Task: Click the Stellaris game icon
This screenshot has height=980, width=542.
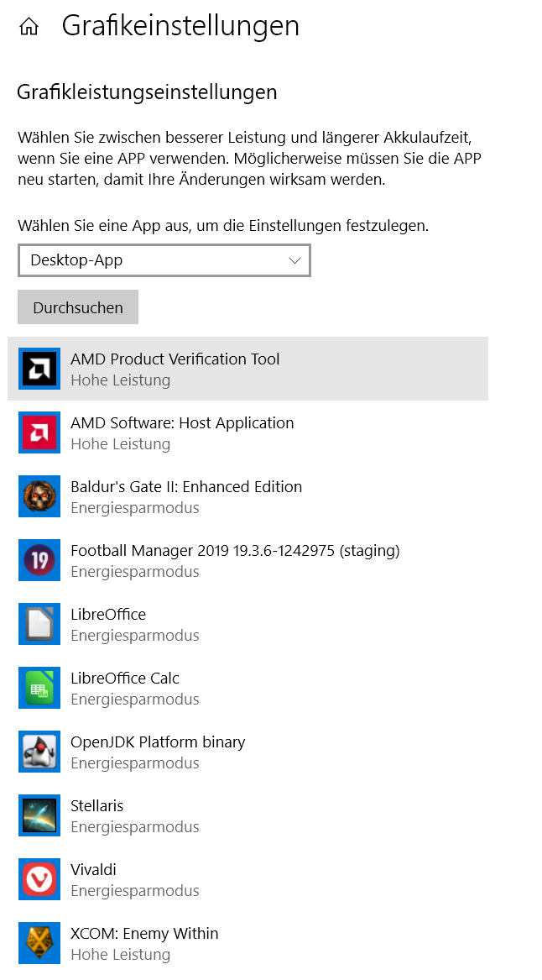Action: pos(39,815)
